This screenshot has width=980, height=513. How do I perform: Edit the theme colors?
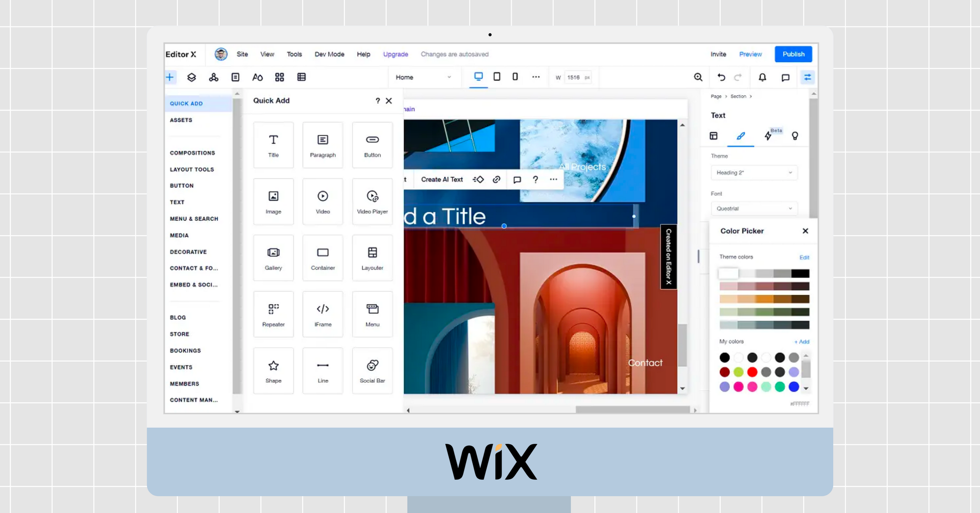tap(804, 257)
